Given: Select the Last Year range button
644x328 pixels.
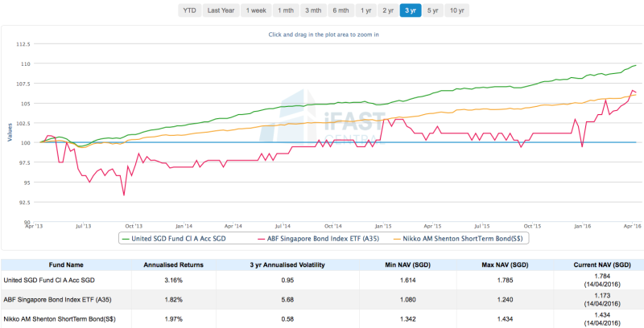Looking at the screenshot, I should pos(221,10).
